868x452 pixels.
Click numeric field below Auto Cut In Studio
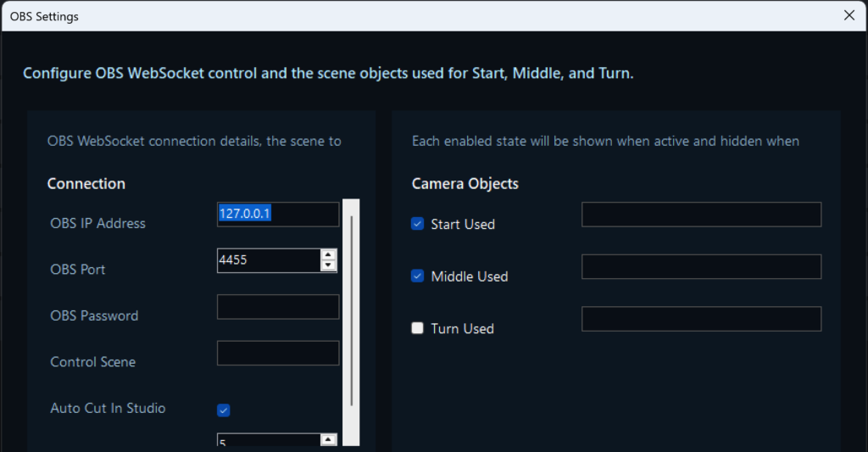[x=268, y=442]
